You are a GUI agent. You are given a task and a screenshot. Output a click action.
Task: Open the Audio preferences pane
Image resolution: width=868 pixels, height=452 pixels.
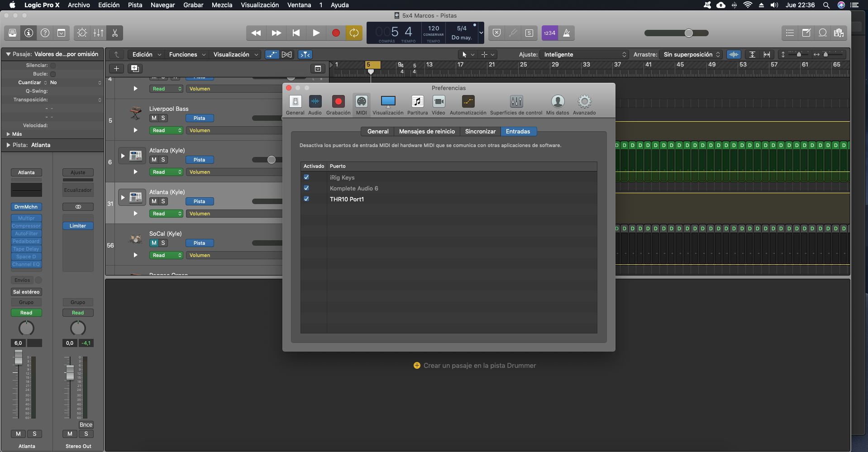315,105
